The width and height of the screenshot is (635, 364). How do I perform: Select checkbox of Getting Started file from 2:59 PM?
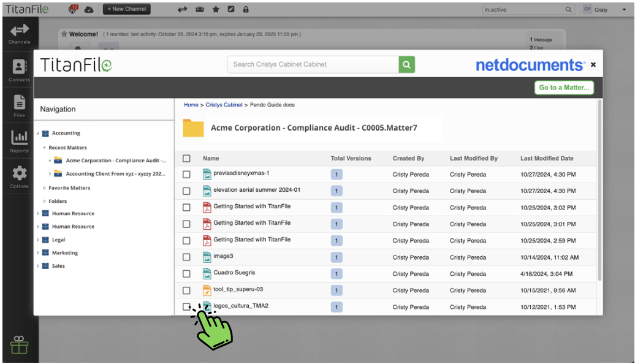186,240
